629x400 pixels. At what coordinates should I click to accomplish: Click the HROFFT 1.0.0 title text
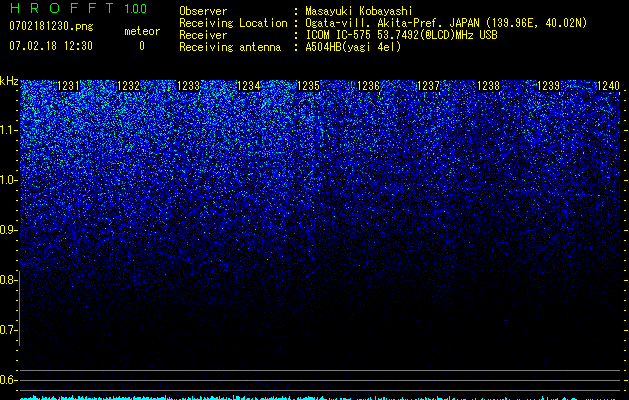point(78,8)
